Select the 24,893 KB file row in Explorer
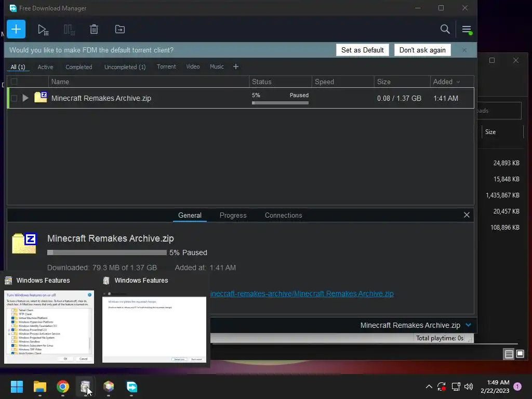Viewport: 532px width, 399px height. 506,163
